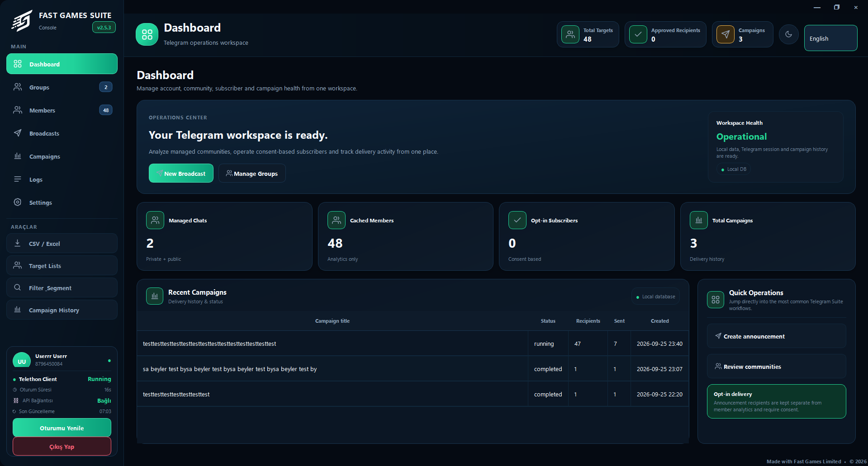Go to the Members section
Image resolution: width=868 pixels, height=466 pixels.
coord(62,110)
